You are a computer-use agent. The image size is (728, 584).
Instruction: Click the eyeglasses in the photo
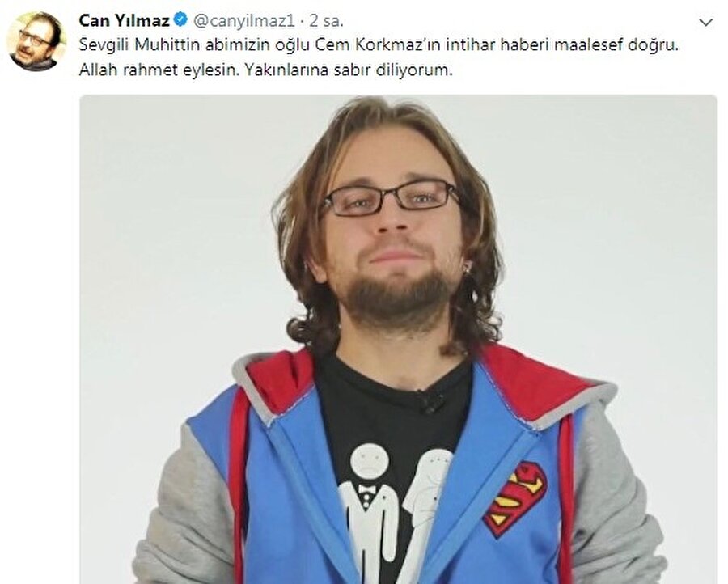click(392, 197)
